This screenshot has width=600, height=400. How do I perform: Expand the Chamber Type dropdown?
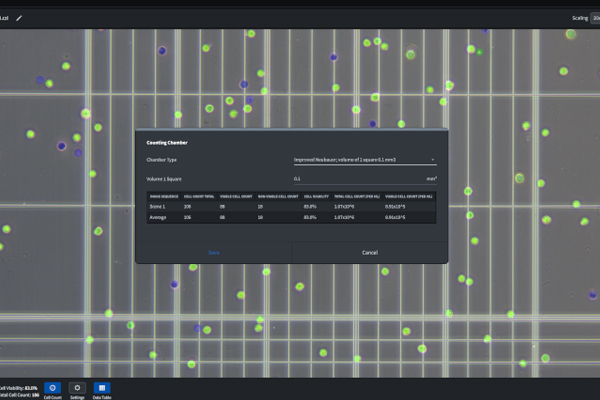(360, 159)
